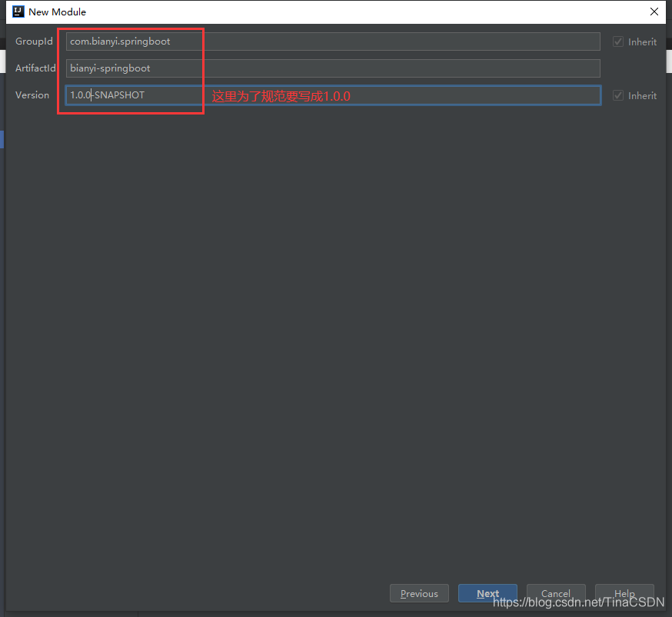The height and width of the screenshot is (617, 672).
Task: Close the New Module dialog
Action: [x=654, y=12]
